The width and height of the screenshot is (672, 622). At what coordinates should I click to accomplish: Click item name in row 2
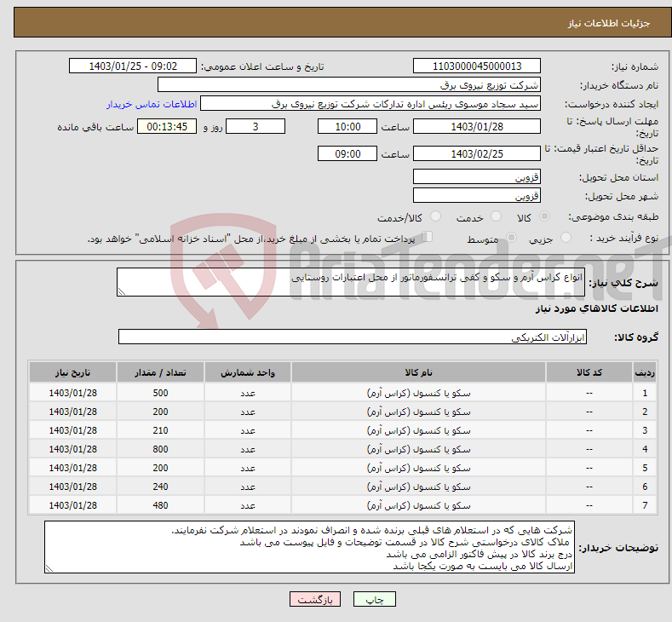pyautogui.click(x=418, y=412)
